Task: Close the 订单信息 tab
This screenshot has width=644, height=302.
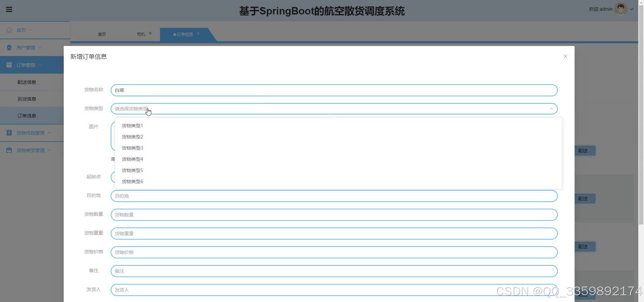Action: tap(198, 33)
